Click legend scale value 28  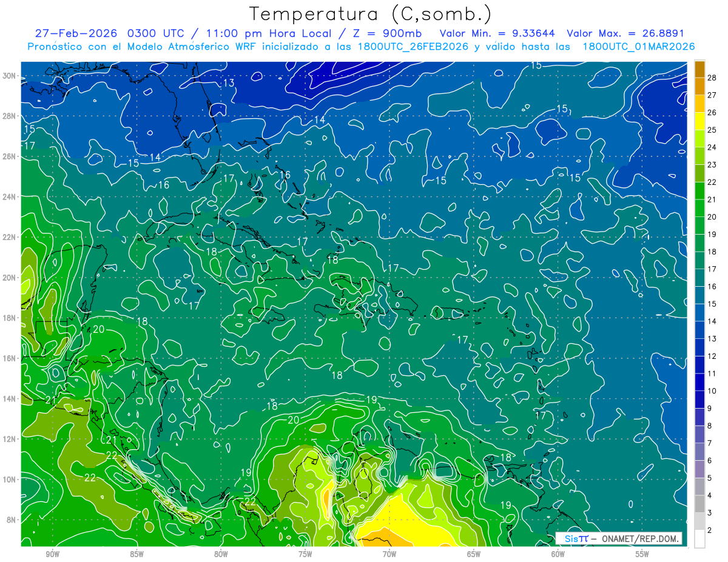(712, 78)
